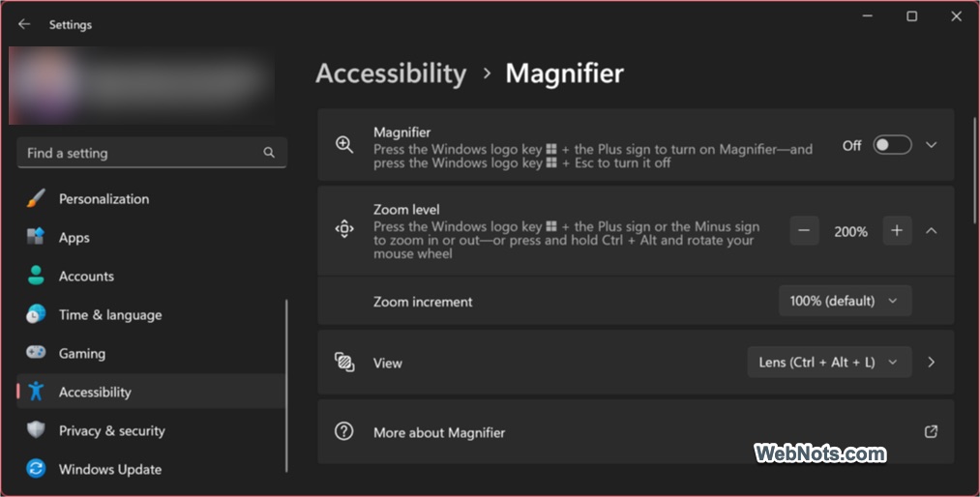Click Accessibility in the breadcrumb

coord(391,73)
